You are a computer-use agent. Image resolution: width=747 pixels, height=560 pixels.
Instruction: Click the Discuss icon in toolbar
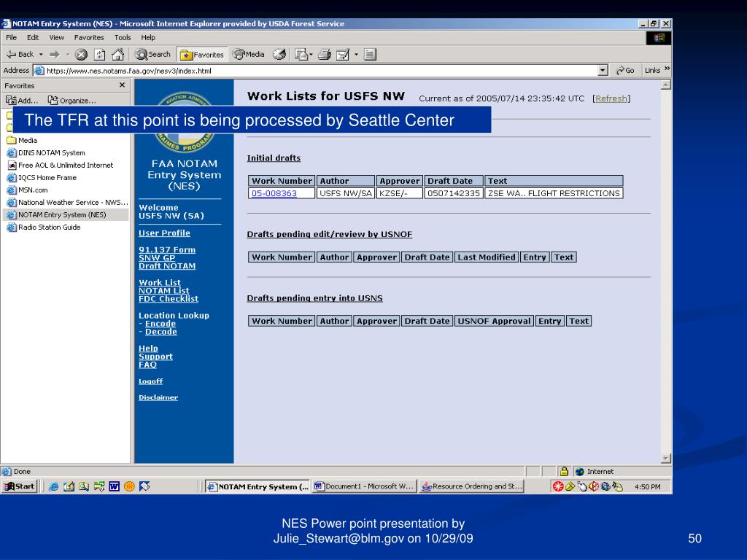pos(370,54)
